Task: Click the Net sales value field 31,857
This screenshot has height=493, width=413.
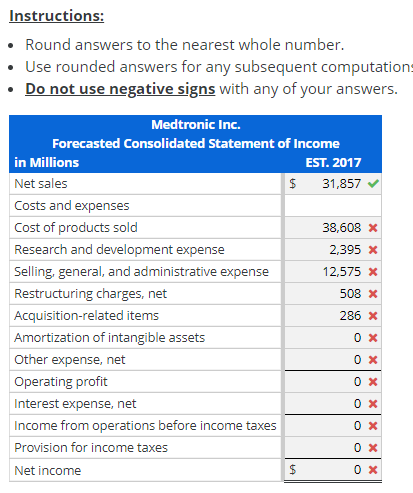Action: 333,184
